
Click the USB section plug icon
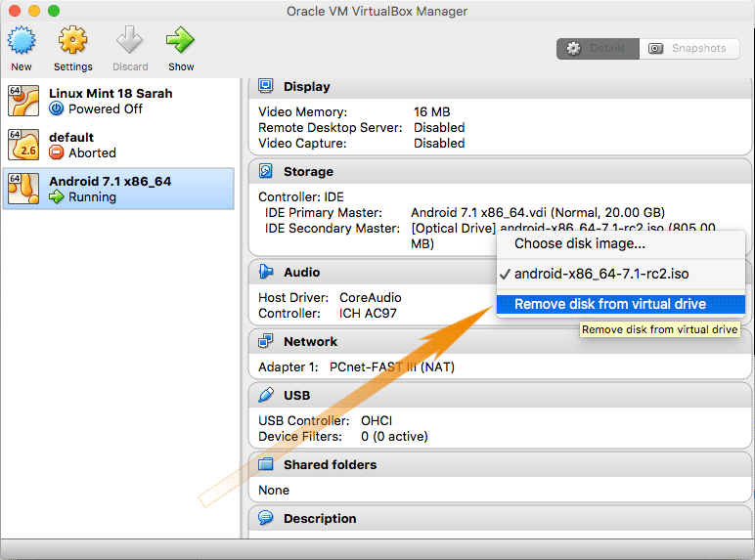pos(266,395)
